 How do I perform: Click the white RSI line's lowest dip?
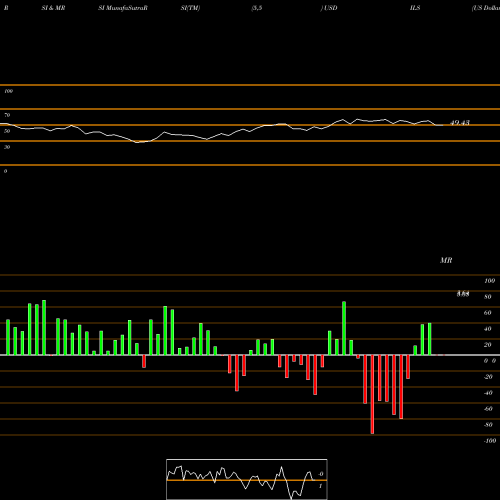(137, 142)
